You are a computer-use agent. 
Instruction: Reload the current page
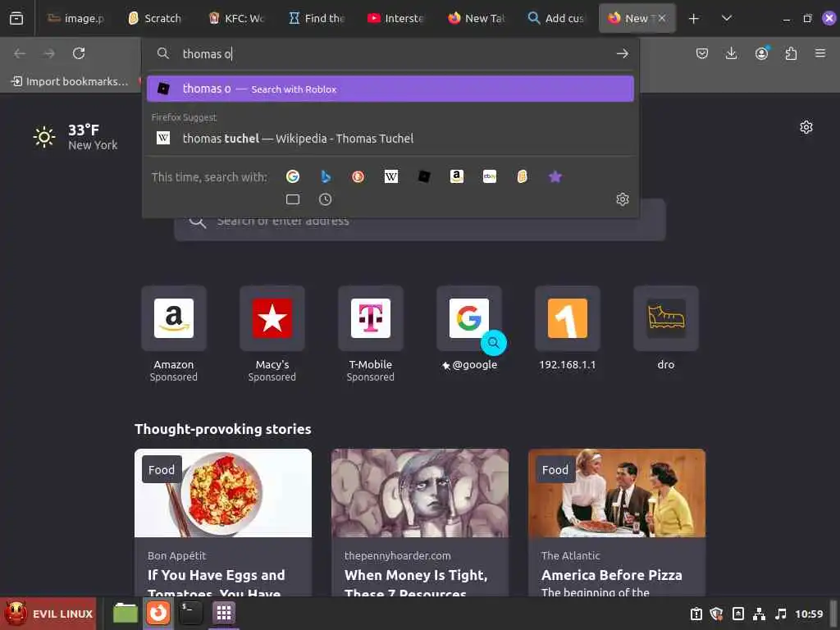click(x=79, y=53)
